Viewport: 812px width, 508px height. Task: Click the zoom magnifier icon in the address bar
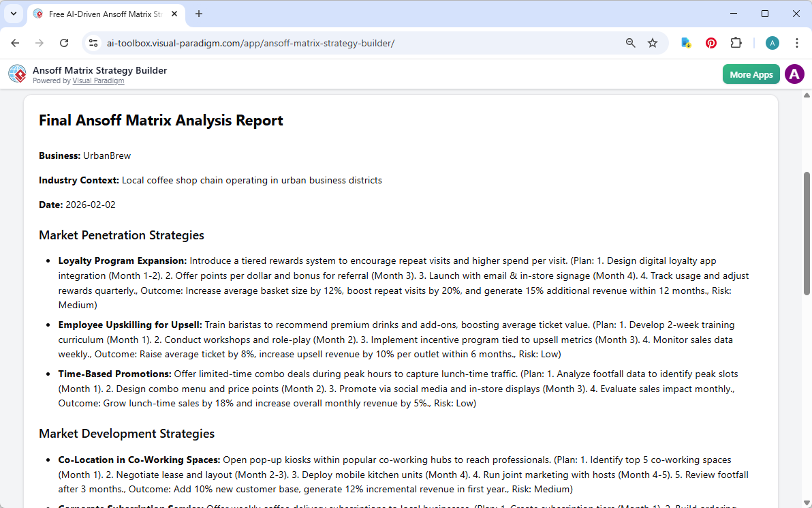click(630, 42)
